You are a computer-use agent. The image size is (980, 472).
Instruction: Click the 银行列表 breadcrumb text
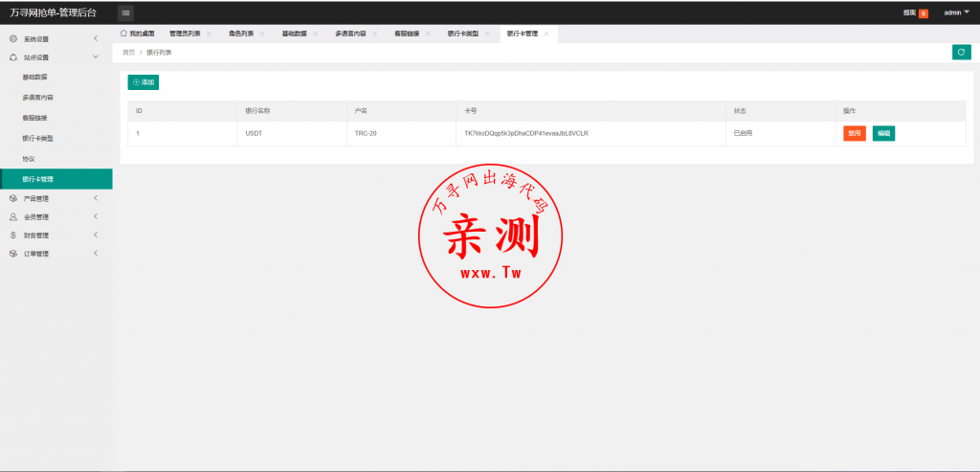(159, 53)
